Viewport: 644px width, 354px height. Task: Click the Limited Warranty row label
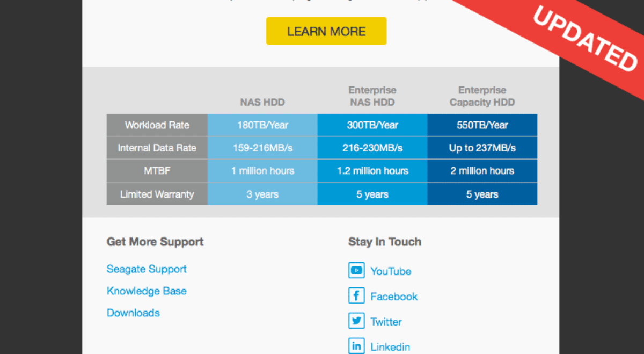click(157, 194)
